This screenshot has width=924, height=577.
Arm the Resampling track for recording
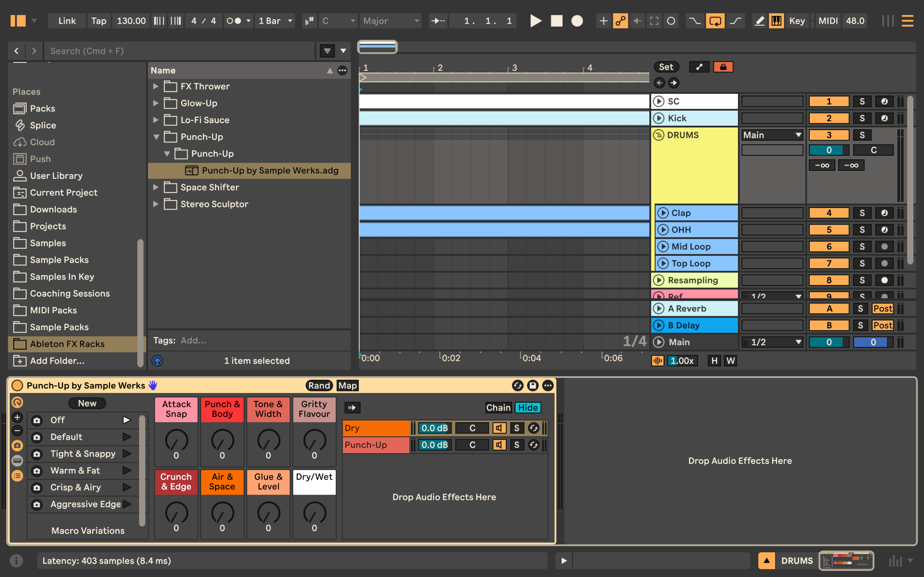coord(884,280)
